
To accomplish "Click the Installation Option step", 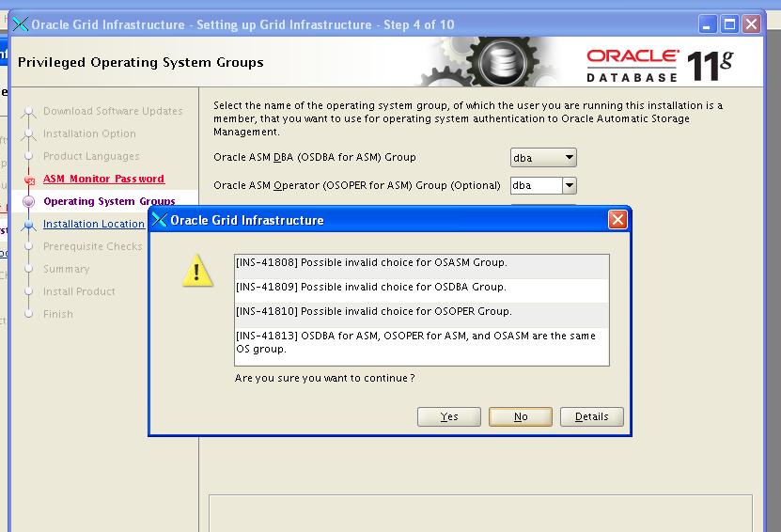I will tap(89, 133).
